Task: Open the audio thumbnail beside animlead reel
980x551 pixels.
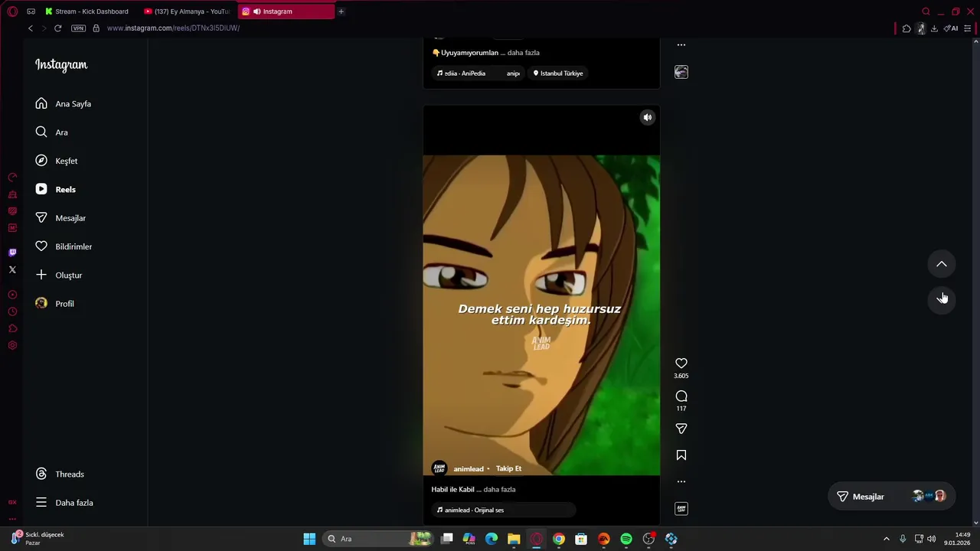Action: [681, 509]
